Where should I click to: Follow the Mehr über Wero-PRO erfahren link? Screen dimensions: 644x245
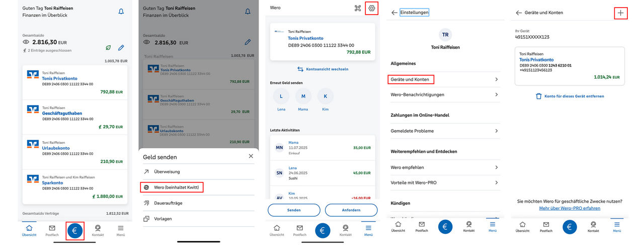pos(570,208)
